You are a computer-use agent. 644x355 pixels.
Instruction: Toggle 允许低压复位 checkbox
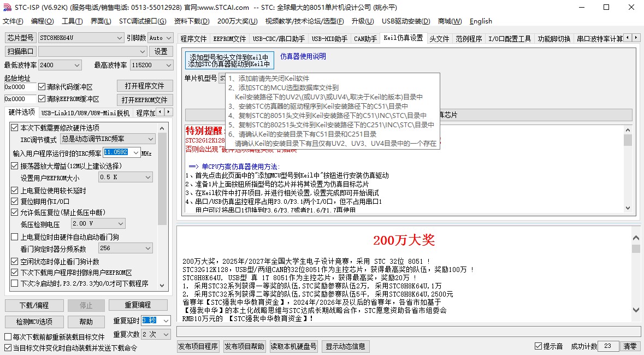tap(14, 212)
